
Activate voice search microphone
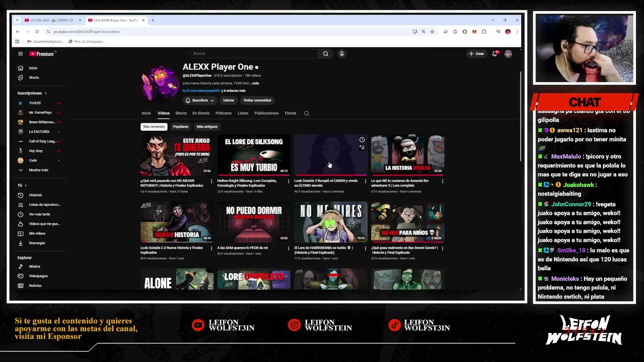click(x=342, y=54)
